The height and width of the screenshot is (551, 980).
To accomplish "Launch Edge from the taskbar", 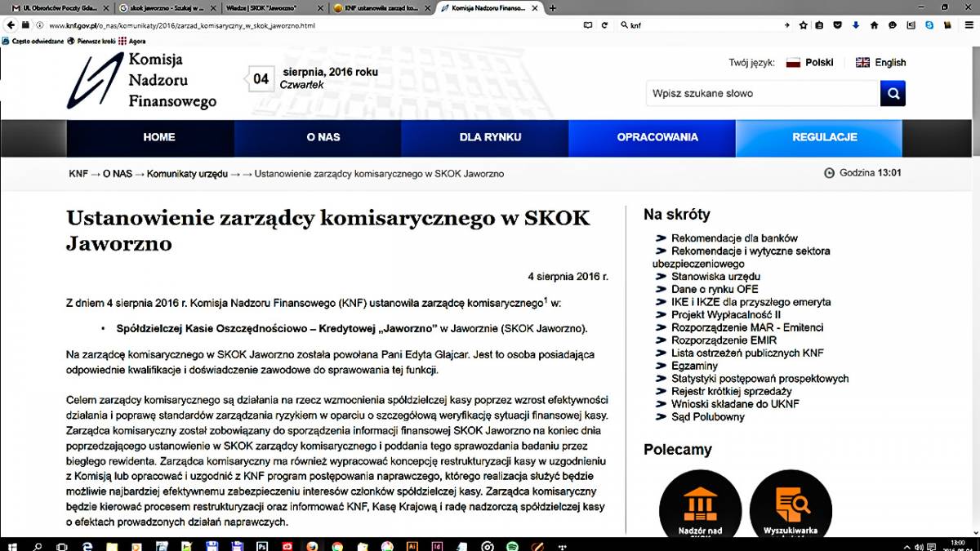I will point(87,545).
